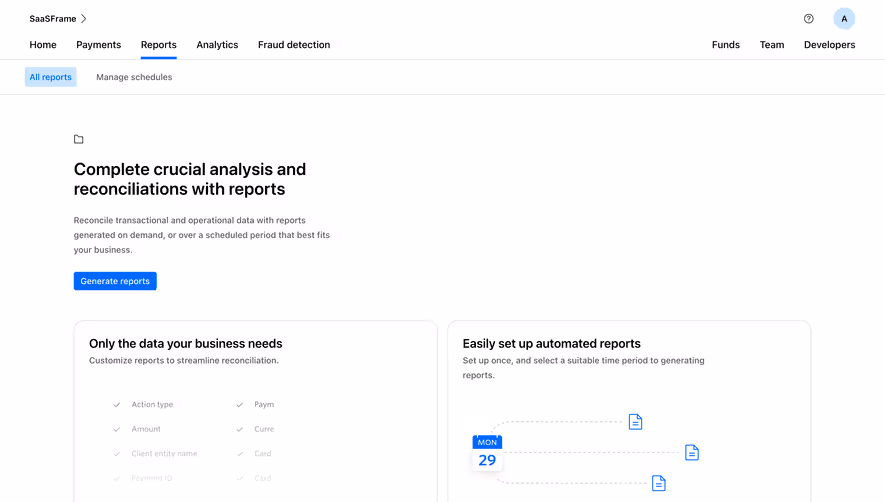Click the 'Only the data your business needs' heading
The image size is (885, 502).
(186, 343)
